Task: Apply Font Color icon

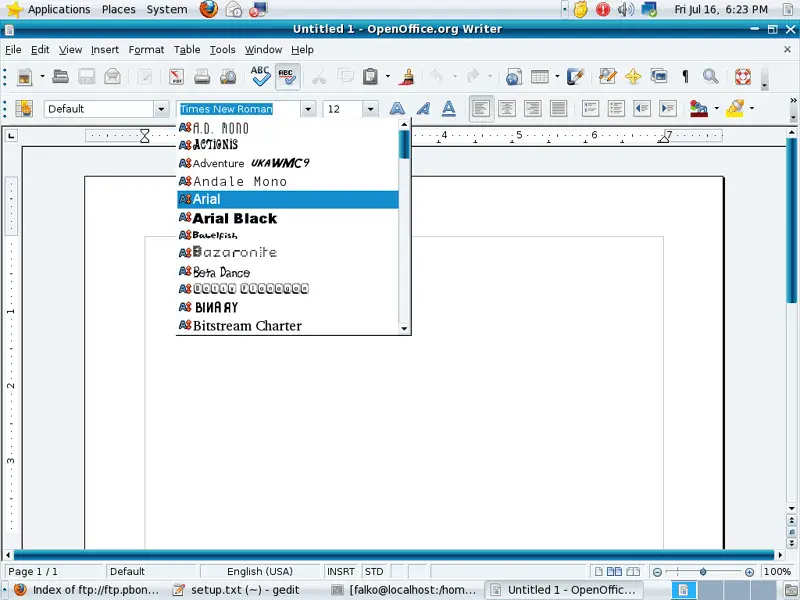Action: pyautogui.click(x=699, y=108)
